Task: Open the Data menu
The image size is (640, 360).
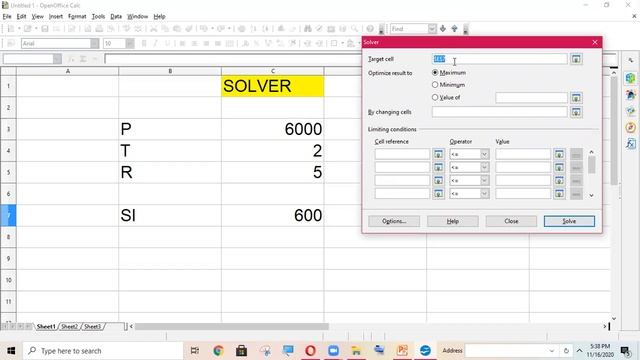Action: tap(116, 16)
